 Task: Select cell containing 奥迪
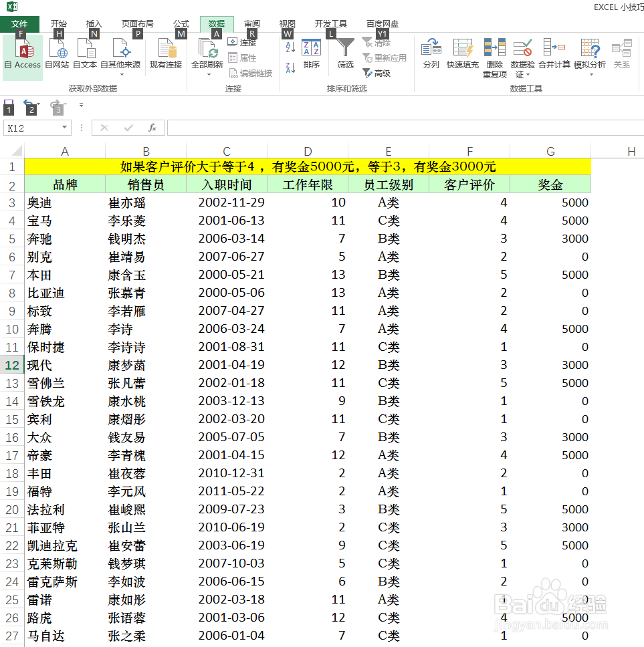(65, 203)
